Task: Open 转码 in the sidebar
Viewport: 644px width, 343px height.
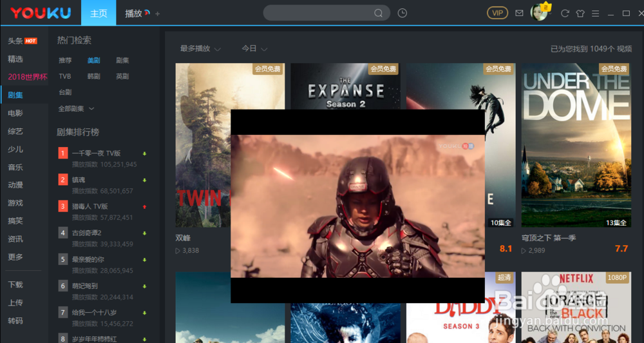Action: pyautogui.click(x=15, y=321)
